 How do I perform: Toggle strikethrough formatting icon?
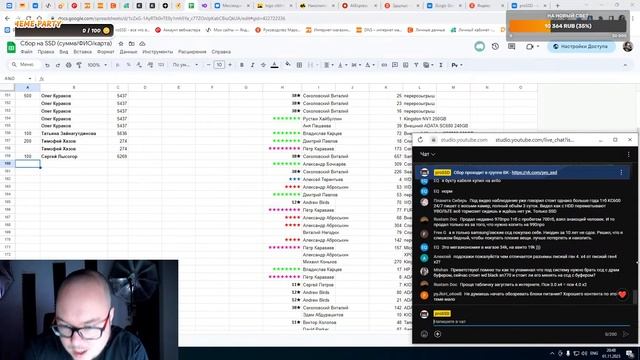(263, 65)
